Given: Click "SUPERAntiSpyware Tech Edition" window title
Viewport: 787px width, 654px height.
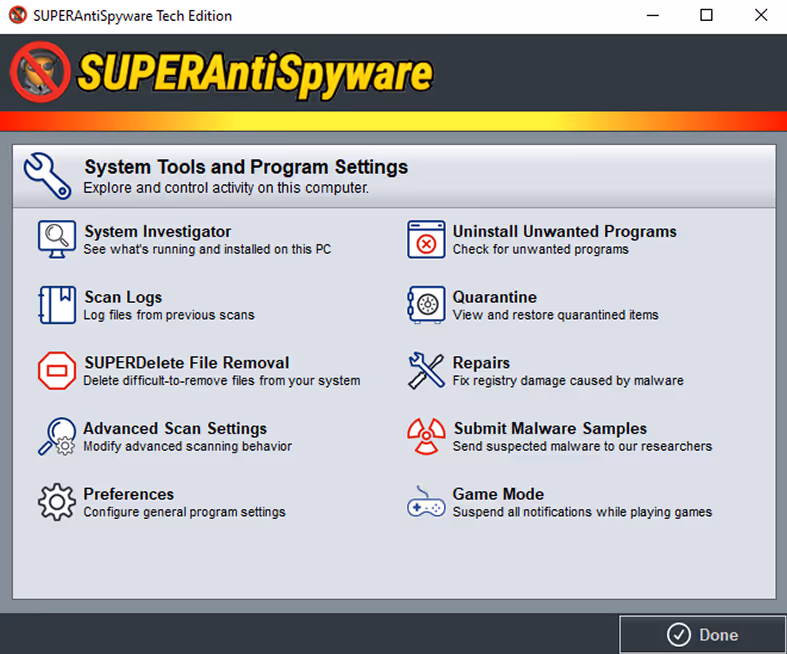Looking at the screenshot, I should pyautogui.click(x=133, y=16).
